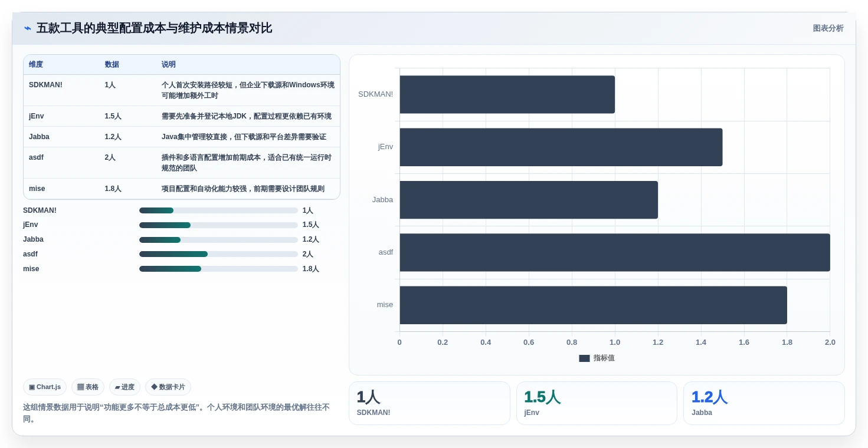868x448 pixels.
Task: Click the mise bar in the chart
Action: tap(593, 305)
